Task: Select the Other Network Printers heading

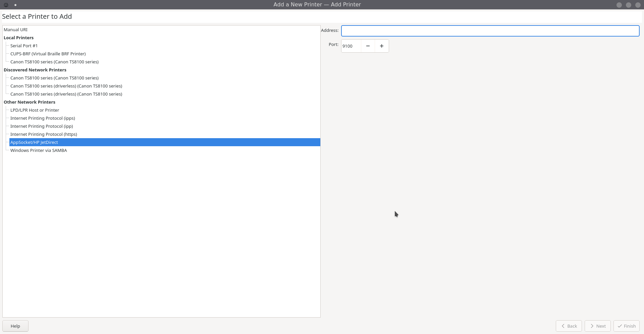Action: click(161, 102)
